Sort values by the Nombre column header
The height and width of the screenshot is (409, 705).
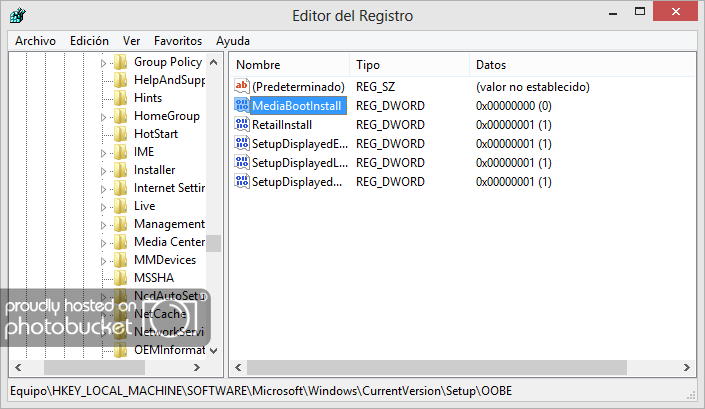(x=290, y=65)
